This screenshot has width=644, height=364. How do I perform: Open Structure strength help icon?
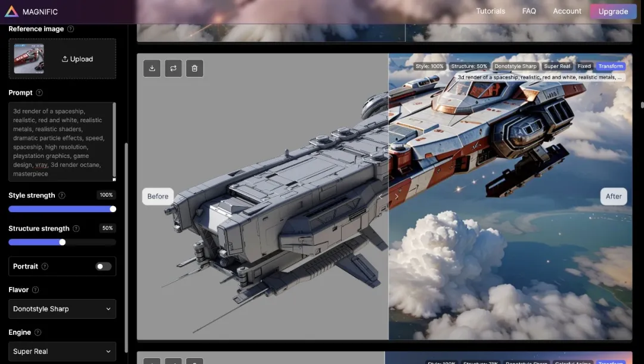coord(76,229)
